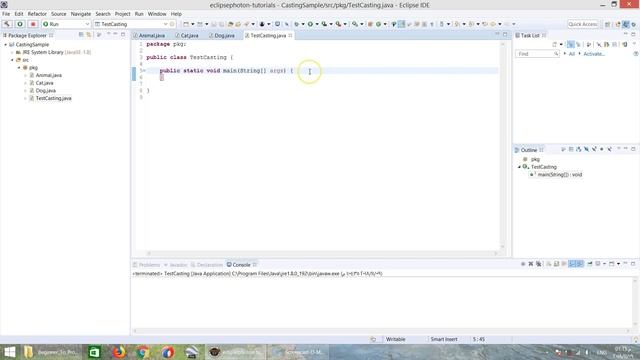Click the gear icon beside TestCasting launch combo
The height and width of the screenshot is (360, 640).
click(x=172, y=24)
